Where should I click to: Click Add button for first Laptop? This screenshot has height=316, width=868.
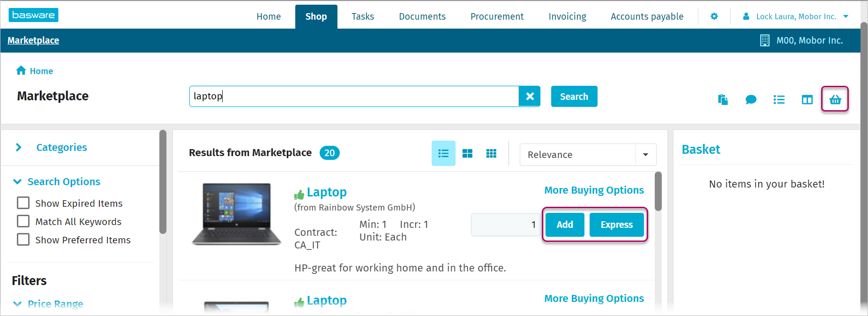pyautogui.click(x=564, y=225)
